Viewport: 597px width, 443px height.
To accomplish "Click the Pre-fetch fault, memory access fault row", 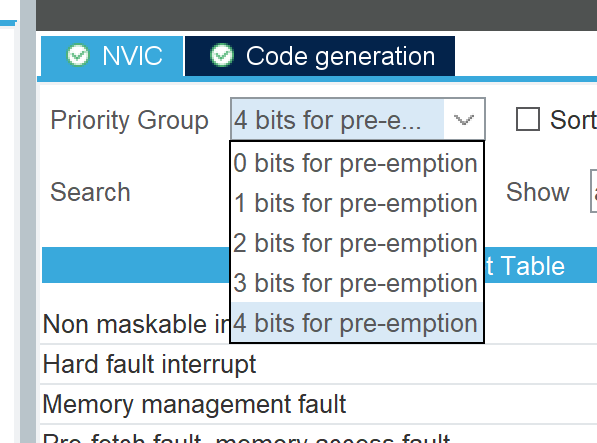I will [x=318, y=434].
